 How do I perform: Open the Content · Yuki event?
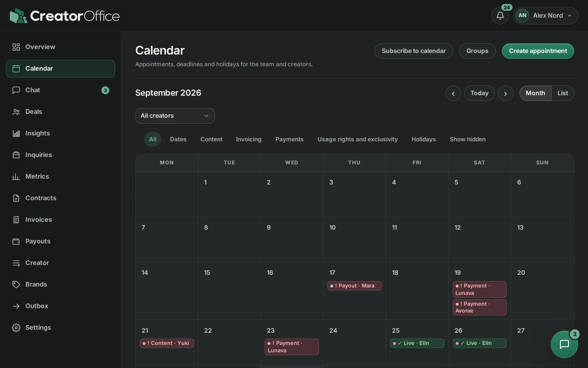167,343
